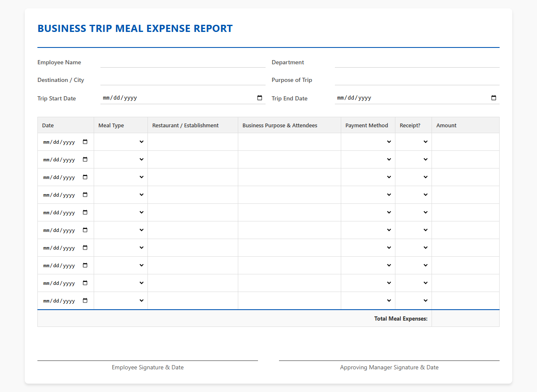Select Business Purpose & Attendees cell in fifth row

coord(290,213)
